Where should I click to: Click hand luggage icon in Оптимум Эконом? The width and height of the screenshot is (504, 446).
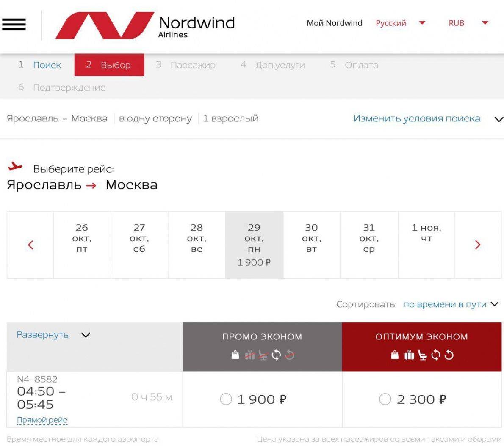[395, 355]
